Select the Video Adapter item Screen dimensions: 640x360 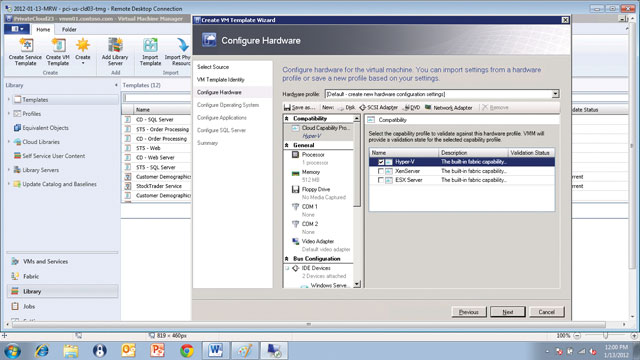(313, 241)
